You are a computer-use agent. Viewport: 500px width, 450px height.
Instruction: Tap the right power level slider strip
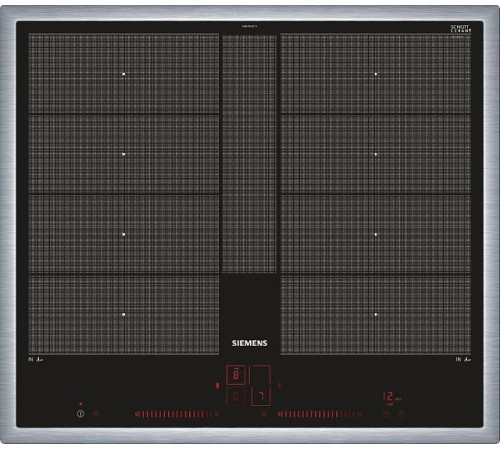[x=320, y=414]
